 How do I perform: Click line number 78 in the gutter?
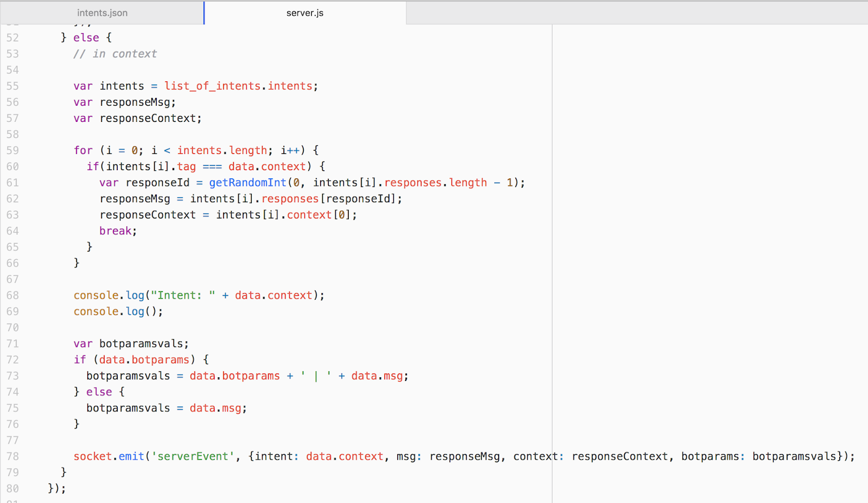tap(12, 456)
